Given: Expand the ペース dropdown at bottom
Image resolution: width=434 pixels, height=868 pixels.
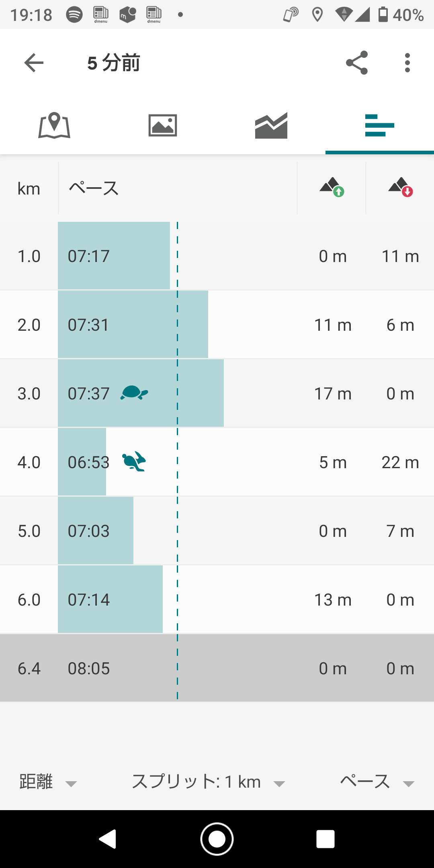Looking at the screenshot, I should (x=377, y=782).
